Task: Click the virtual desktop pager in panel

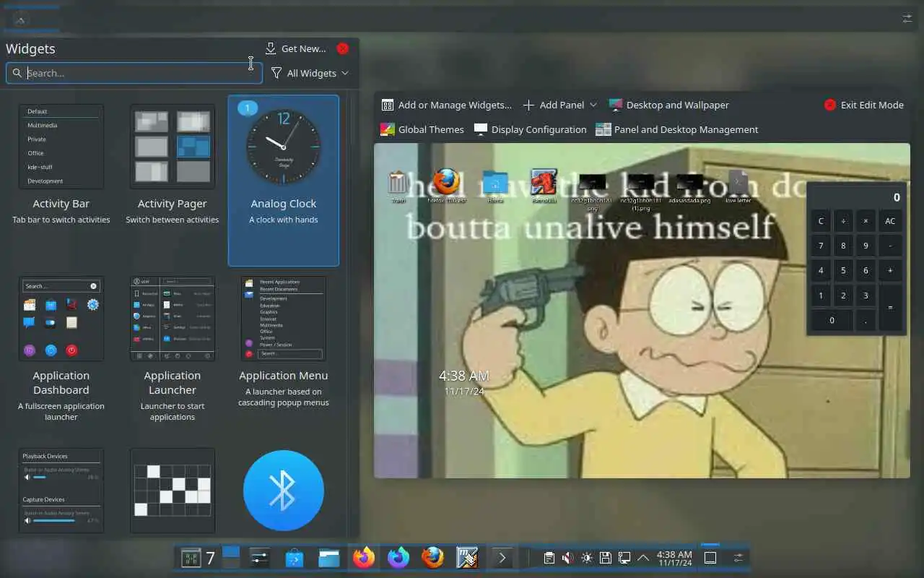Action: tap(231, 557)
